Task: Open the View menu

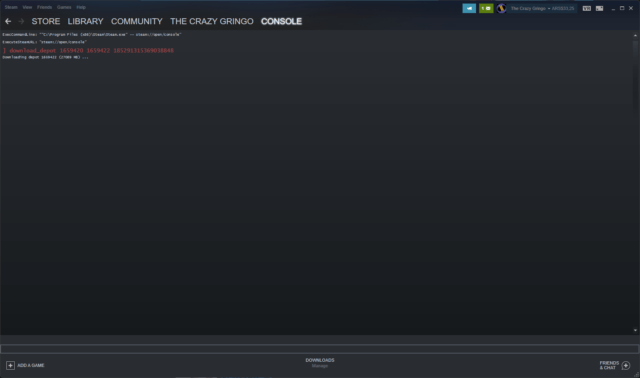Action: point(27,7)
